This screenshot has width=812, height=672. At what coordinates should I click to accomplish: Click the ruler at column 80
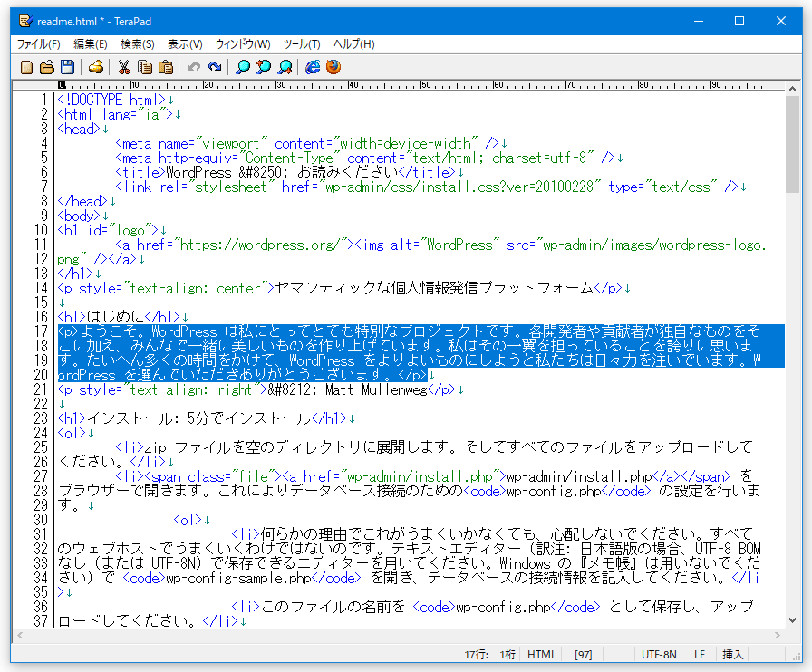(x=643, y=85)
